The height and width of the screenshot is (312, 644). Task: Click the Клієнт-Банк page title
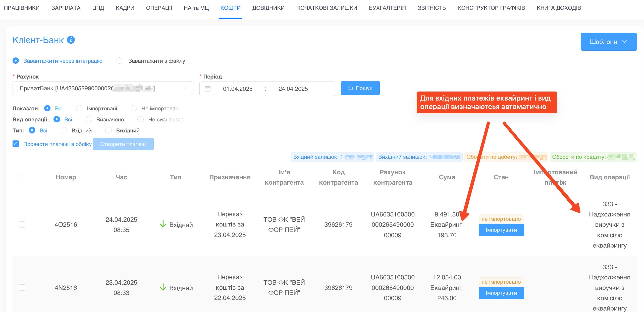38,40
